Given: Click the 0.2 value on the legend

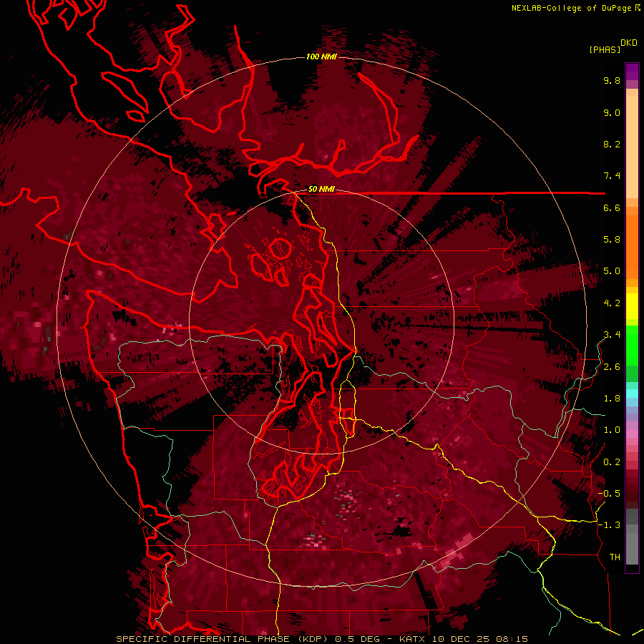Looking at the screenshot, I should [x=612, y=462].
